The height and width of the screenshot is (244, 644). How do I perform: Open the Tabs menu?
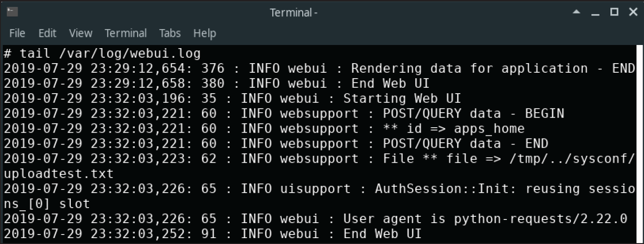(170, 33)
